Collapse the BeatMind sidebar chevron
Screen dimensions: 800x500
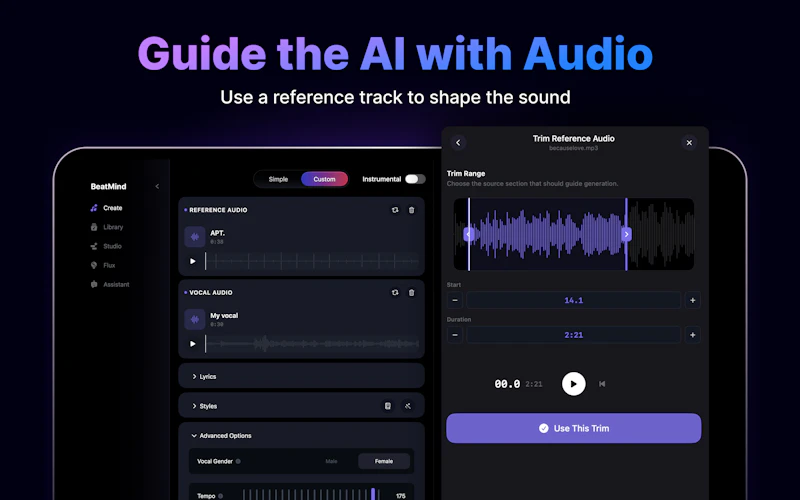(x=157, y=186)
